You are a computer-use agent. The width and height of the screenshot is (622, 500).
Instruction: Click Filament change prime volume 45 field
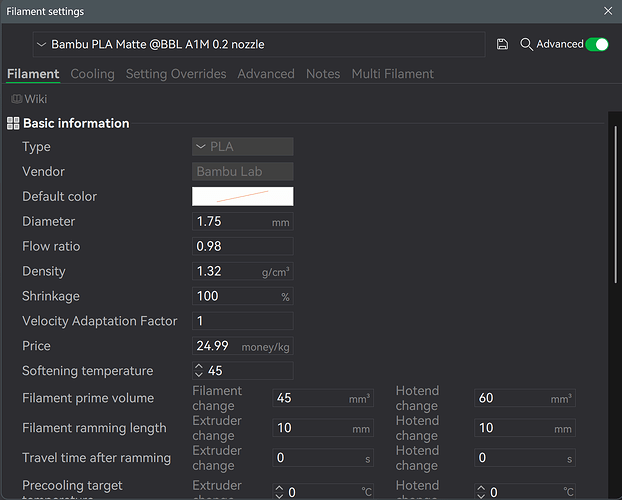[323, 398]
